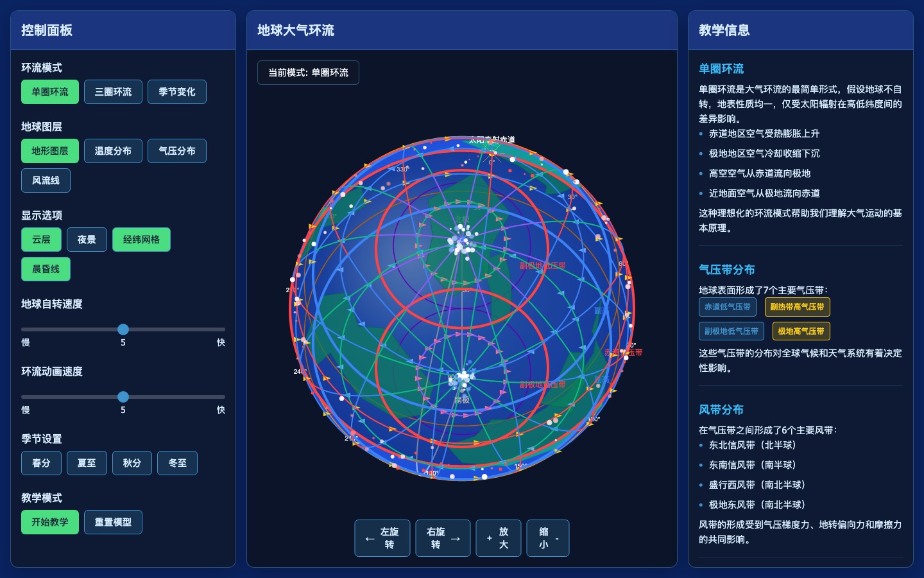
Task: Zoom out with 缩小 button
Action: (548, 538)
